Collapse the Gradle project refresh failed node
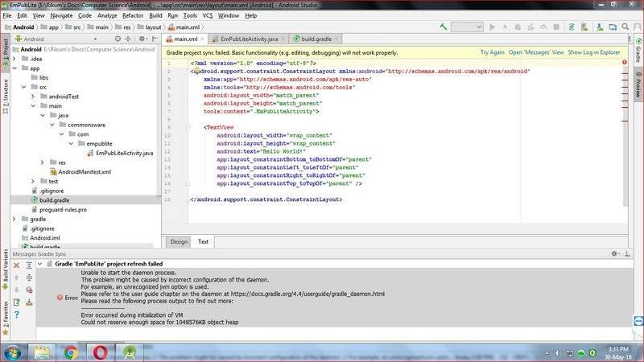 [41, 264]
